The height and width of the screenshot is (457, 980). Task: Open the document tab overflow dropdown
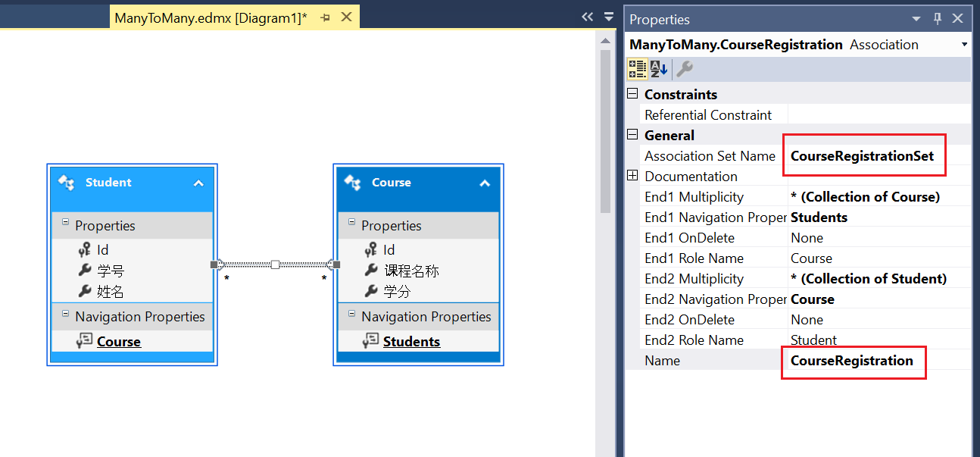coord(609,17)
